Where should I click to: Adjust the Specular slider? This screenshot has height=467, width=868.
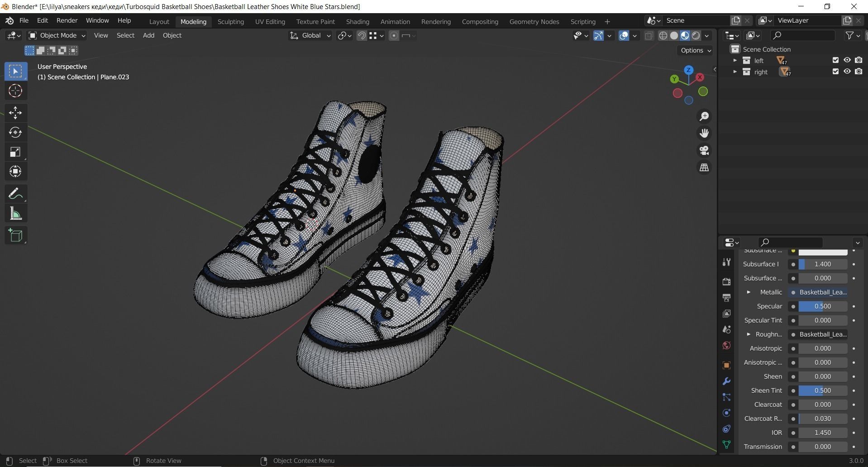click(x=823, y=306)
